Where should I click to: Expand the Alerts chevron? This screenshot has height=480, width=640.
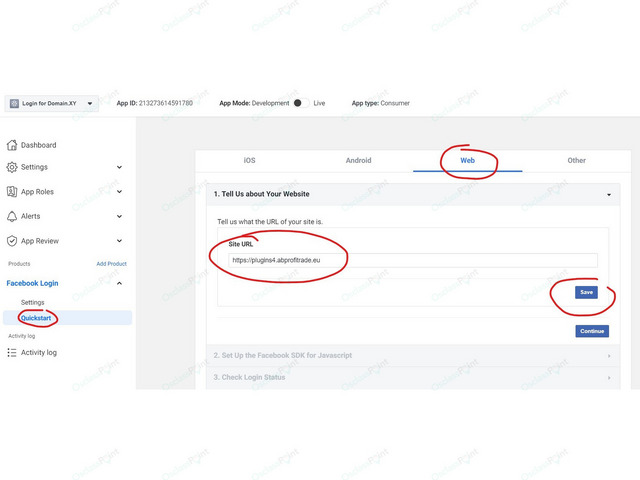point(119,216)
